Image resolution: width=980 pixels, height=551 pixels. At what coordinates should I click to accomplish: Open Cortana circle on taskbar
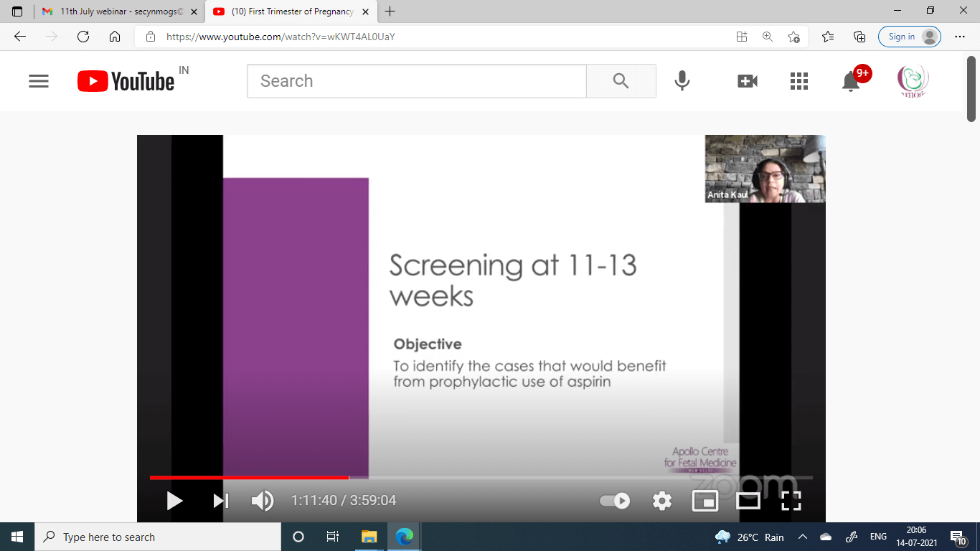click(x=298, y=537)
